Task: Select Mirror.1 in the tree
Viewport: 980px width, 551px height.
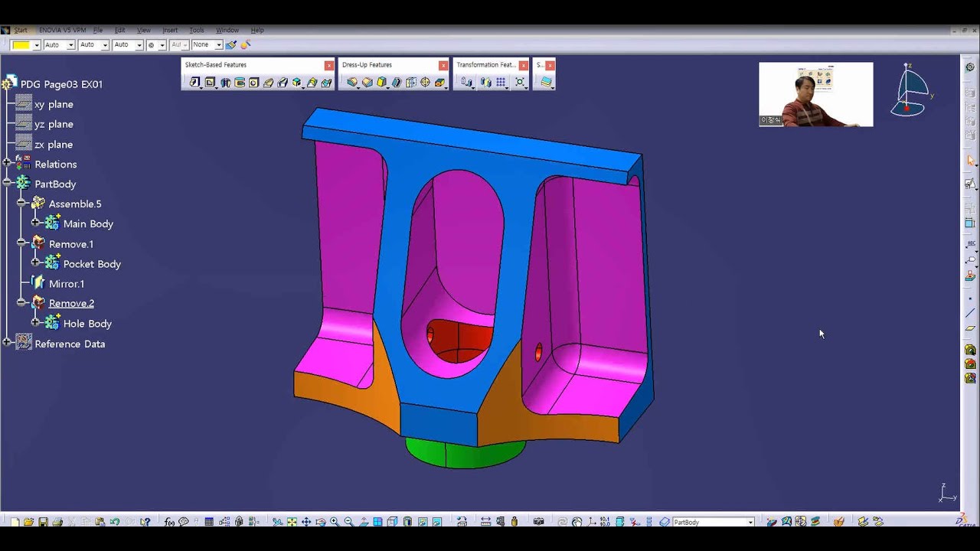Action: 67,283
